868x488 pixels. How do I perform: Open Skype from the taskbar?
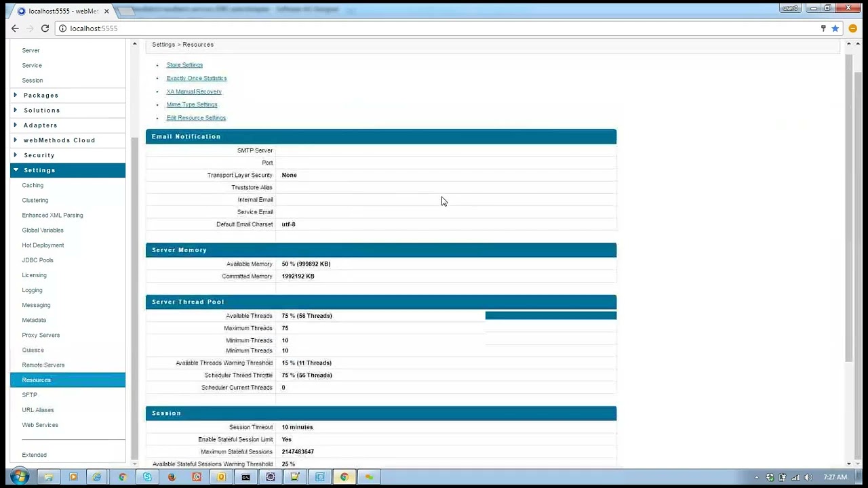click(147, 477)
